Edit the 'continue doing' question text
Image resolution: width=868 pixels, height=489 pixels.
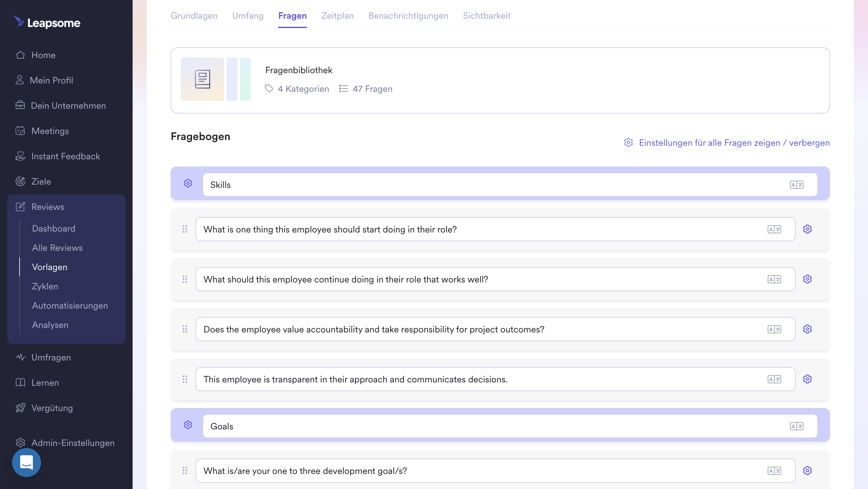[495, 279]
